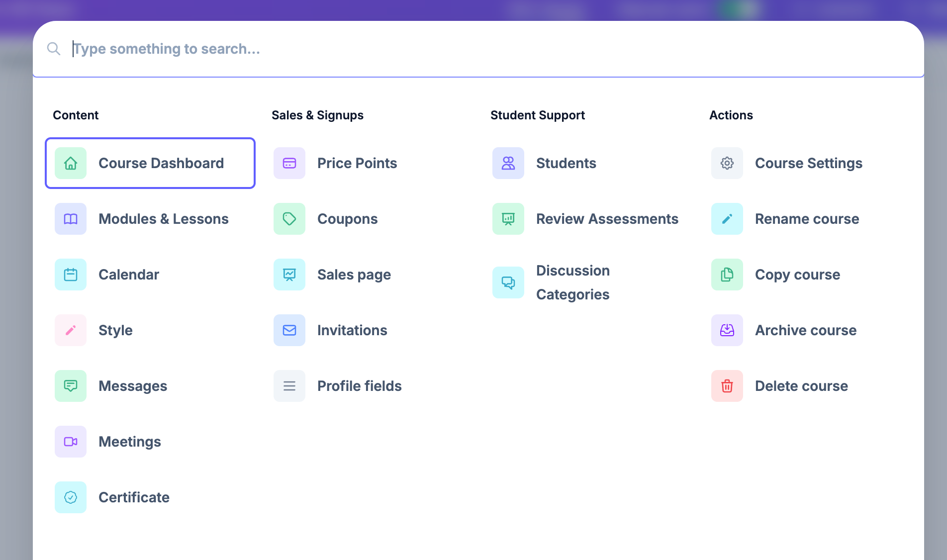Image resolution: width=947 pixels, height=560 pixels.
Task: Click the Invitations envelope icon
Action: 289,330
